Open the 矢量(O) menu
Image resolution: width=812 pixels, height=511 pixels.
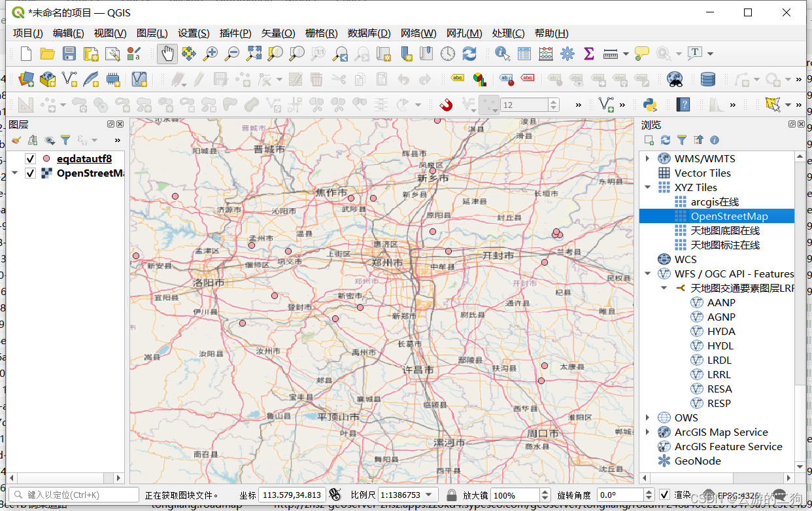pyautogui.click(x=279, y=33)
